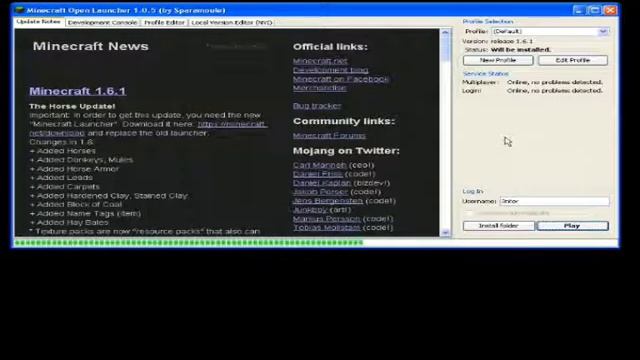
Task: Click the Install folder button
Action: point(498,226)
